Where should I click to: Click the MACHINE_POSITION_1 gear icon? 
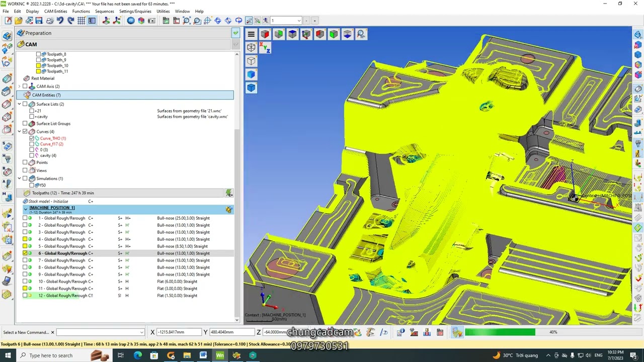(229, 210)
